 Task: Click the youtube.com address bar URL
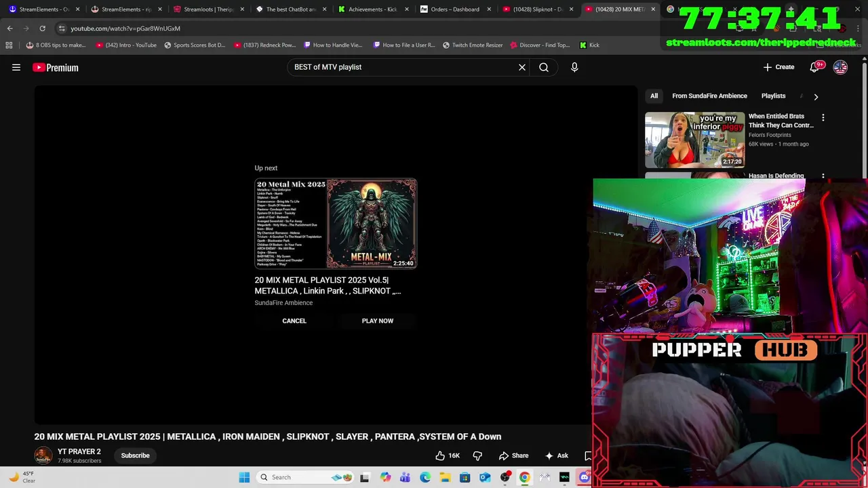pos(125,28)
